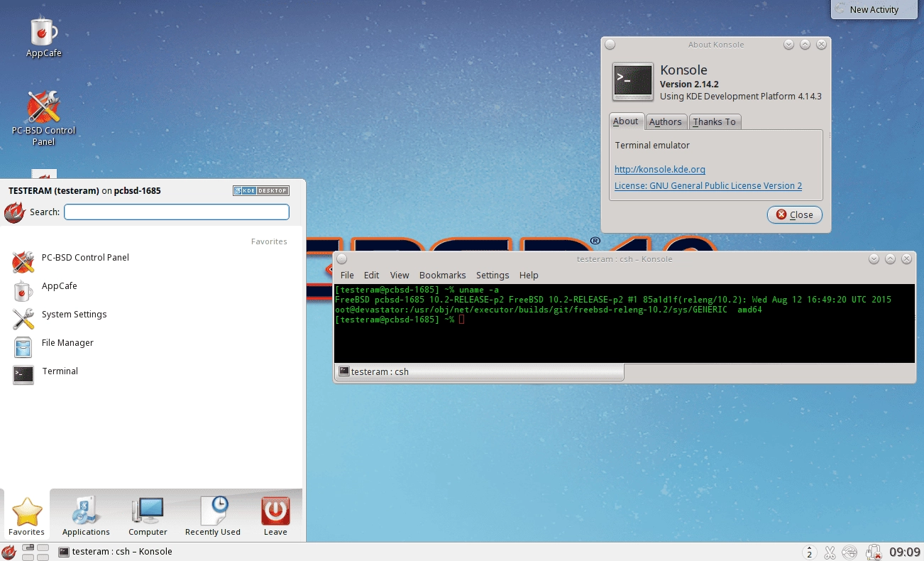Switch to Computer tab in launcher
Screen dimensions: 924x561
tap(148, 516)
